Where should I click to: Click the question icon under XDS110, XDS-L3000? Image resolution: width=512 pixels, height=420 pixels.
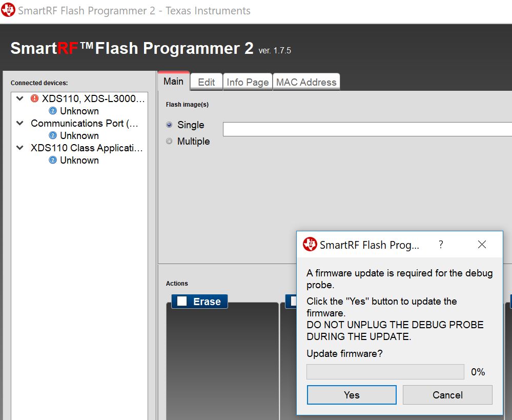click(53, 111)
